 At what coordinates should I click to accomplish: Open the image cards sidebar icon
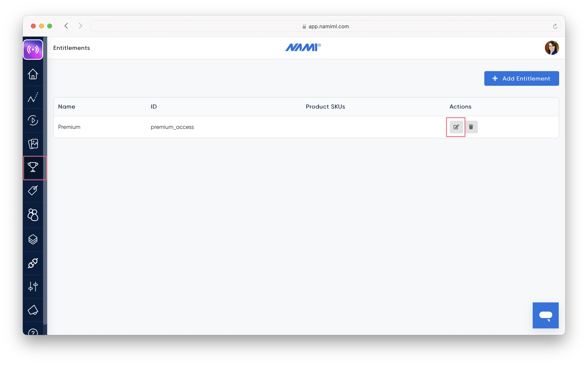click(x=33, y=144)
